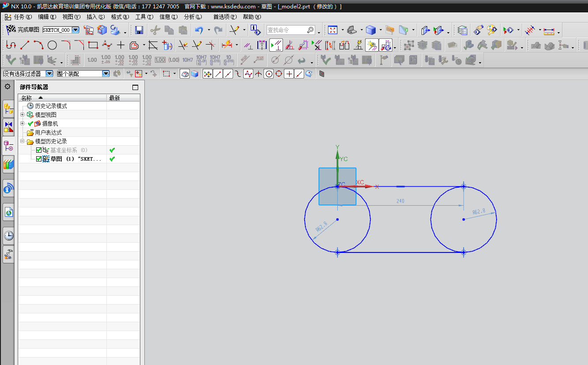
Task: Expand the 模型视图 tree node
Action: pos(22,115)
